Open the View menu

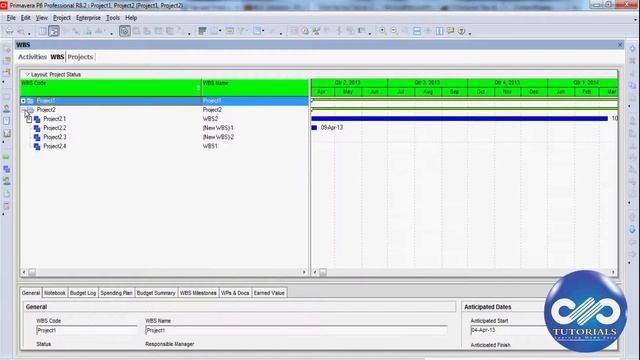point(42,18)
